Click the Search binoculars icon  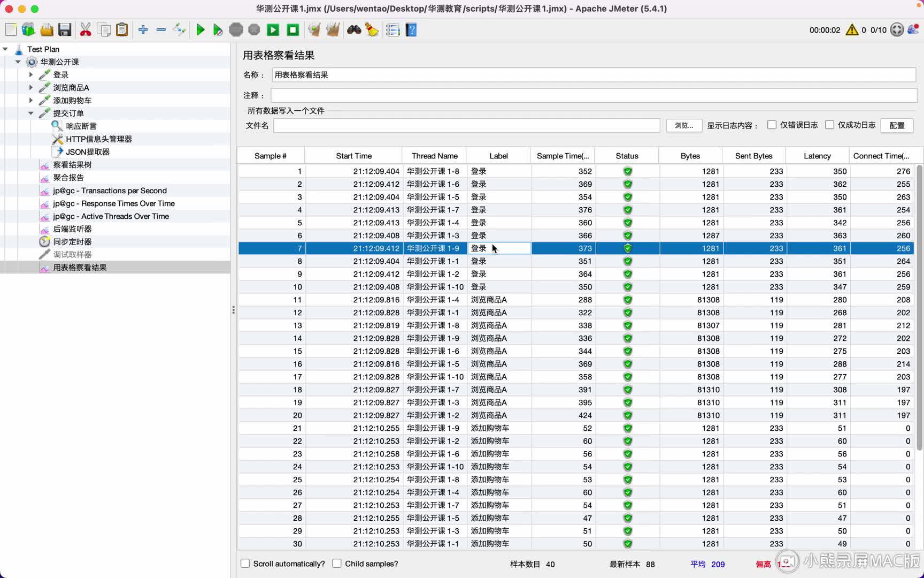(354, 30)
